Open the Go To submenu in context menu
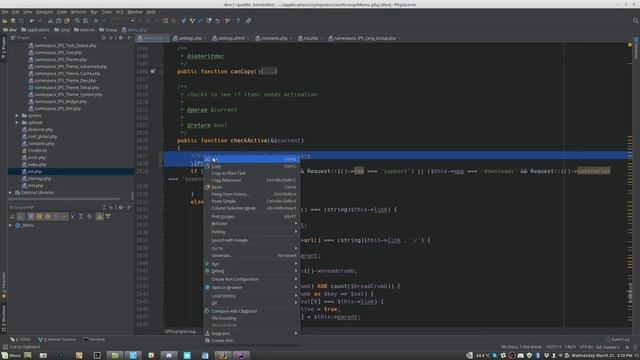 click(x=251, y=249)
